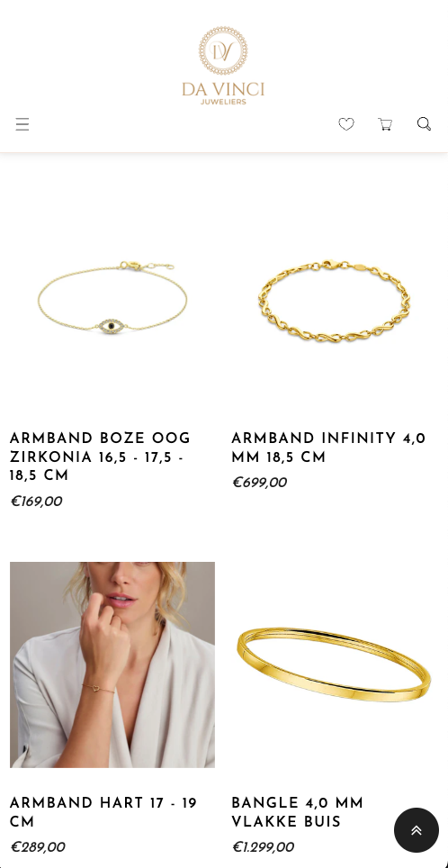448x868 pixels.
Task: Open the shopping cart
Action: pyautogui.click(x=385, y=124)
